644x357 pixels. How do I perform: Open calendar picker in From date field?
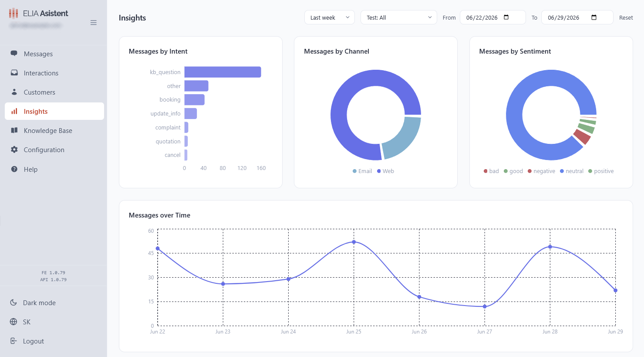coord(506,17)
